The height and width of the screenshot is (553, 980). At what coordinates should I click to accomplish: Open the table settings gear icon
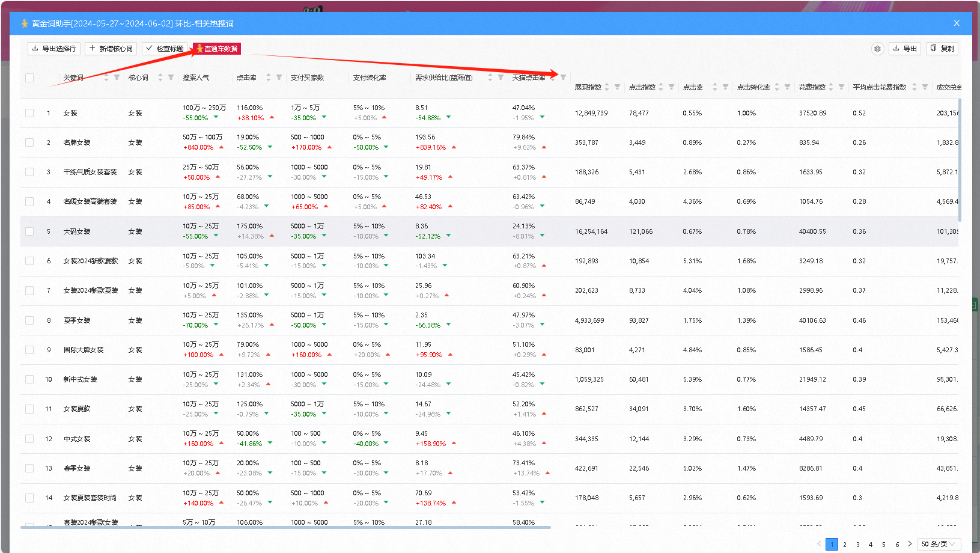[x=877, y=49]
